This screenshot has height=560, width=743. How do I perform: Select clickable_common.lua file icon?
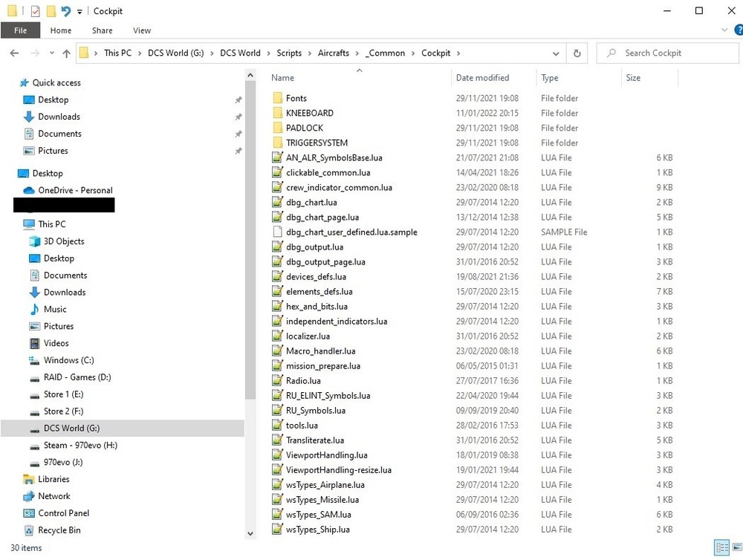tap(278, 172)
